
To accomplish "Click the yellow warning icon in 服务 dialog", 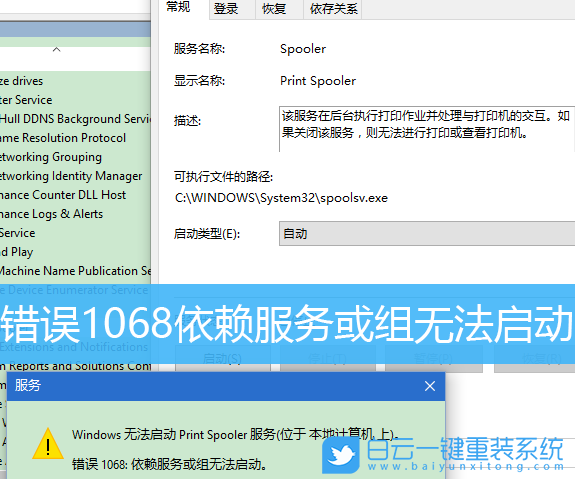I will pos(48,444).
